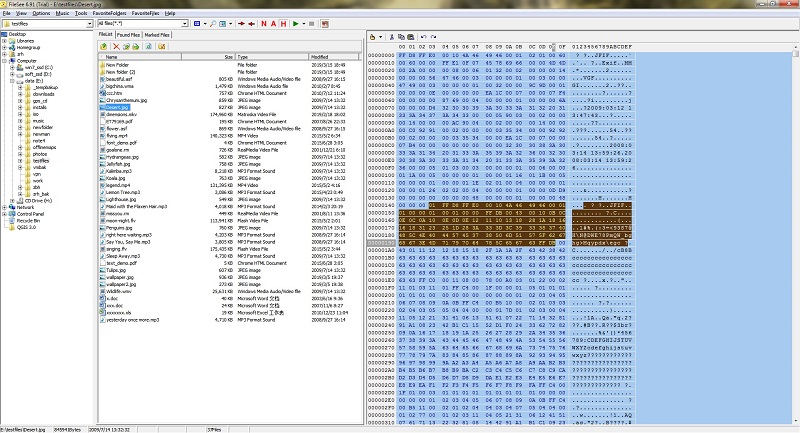Select the Lighthouse.jpg file
Image resolution: width=800 pixels, height=433 pixels.
click(121, 199)
